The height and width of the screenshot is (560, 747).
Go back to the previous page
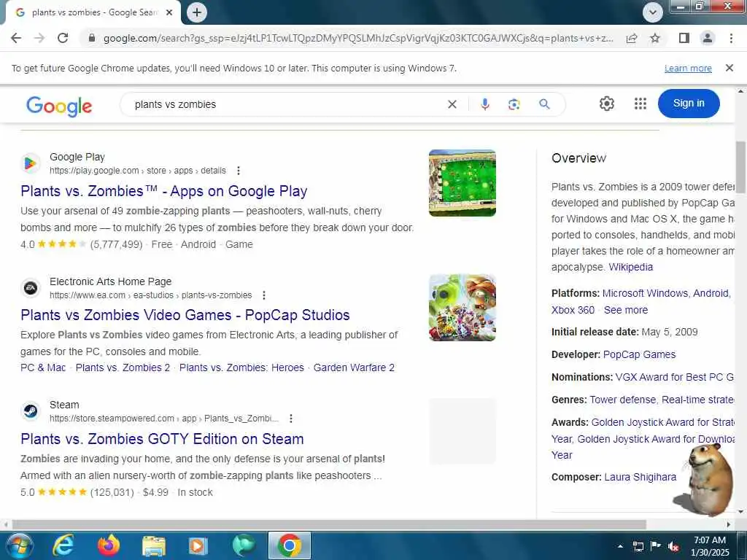click(16, 38)
